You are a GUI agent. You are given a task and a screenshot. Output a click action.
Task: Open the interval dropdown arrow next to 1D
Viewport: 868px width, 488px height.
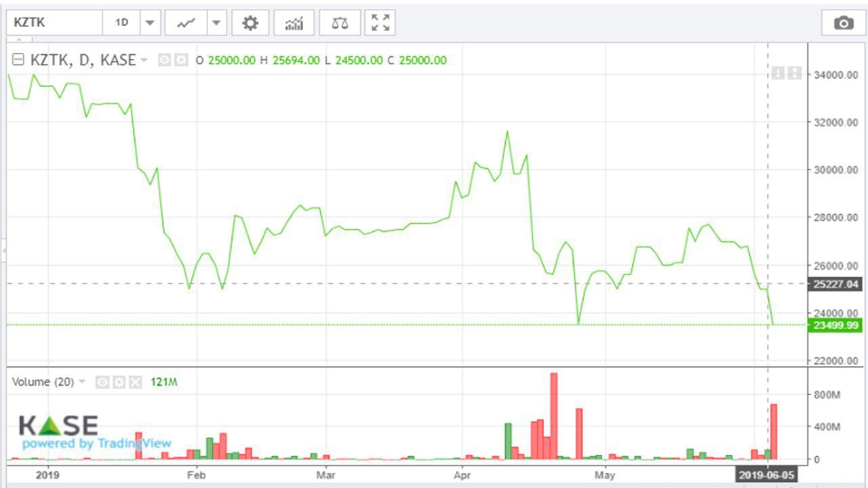coord(150,23)
